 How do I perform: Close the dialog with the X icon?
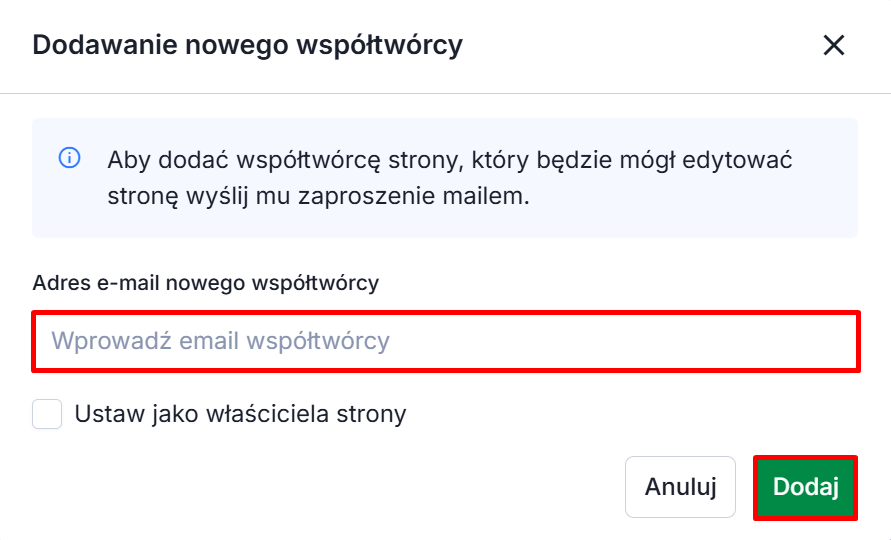pos(833,45)
